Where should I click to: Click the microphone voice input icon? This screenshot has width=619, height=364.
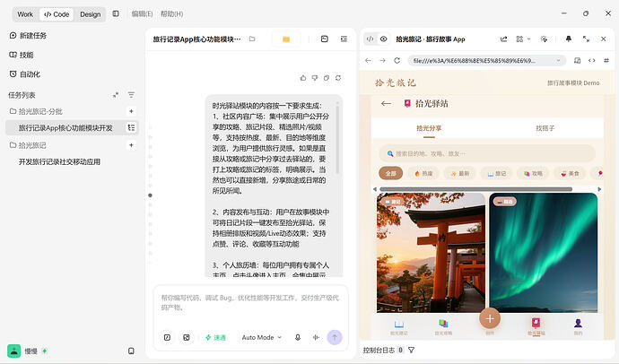coord(298,338)
